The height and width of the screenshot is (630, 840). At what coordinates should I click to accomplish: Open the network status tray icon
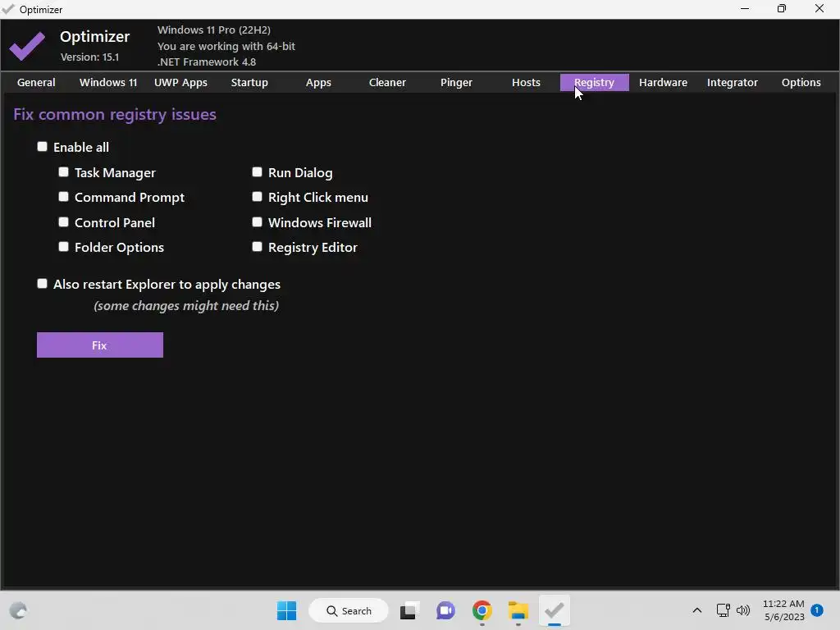(x=724, y=610)
